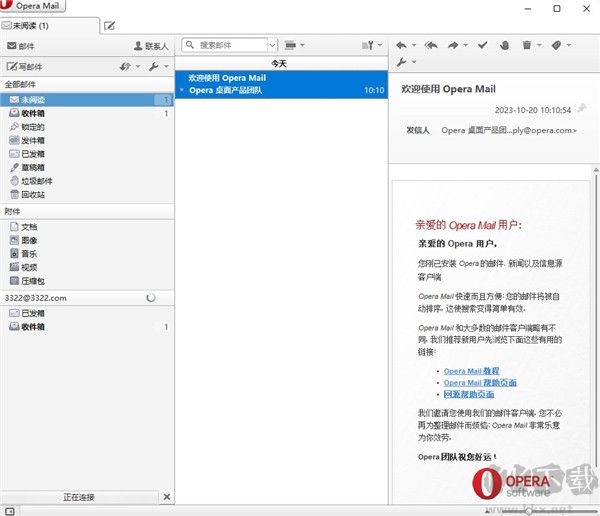Open the 联系人 contacts panel
The image size is (600, 516).
tap(151, 46)
